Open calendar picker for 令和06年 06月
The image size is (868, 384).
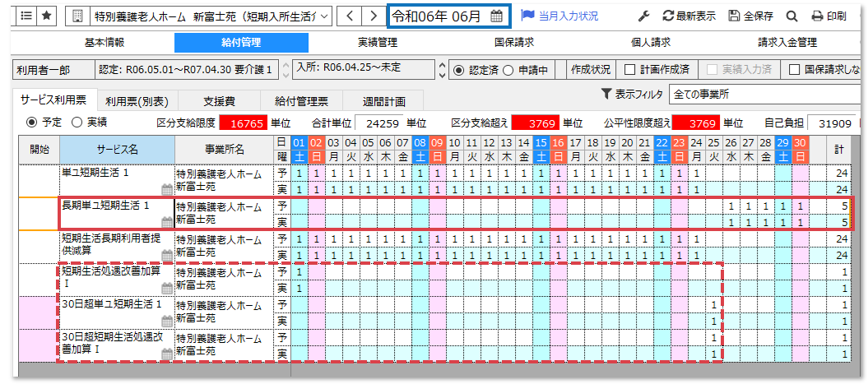[x=497, y=16]
